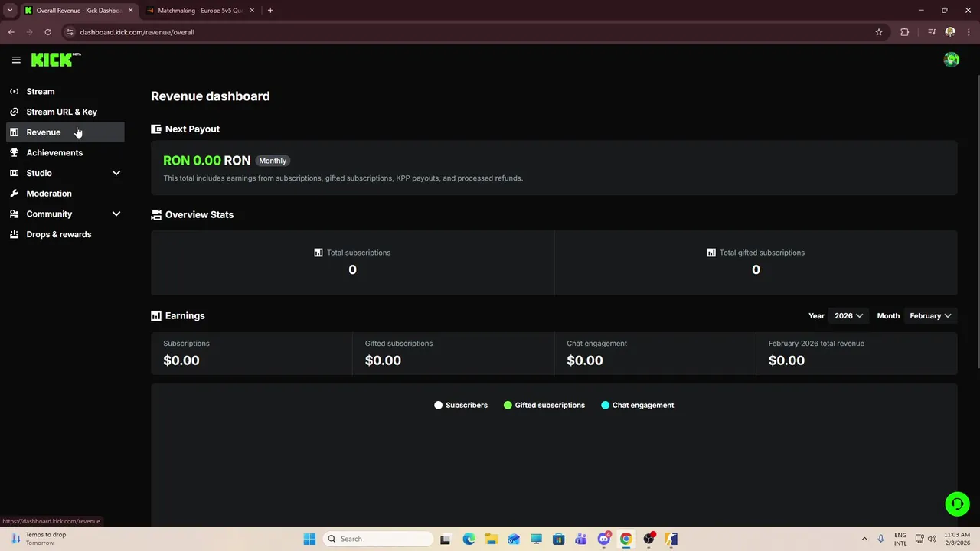
Task: Open the Moderation page
Action: click(65, 194)
